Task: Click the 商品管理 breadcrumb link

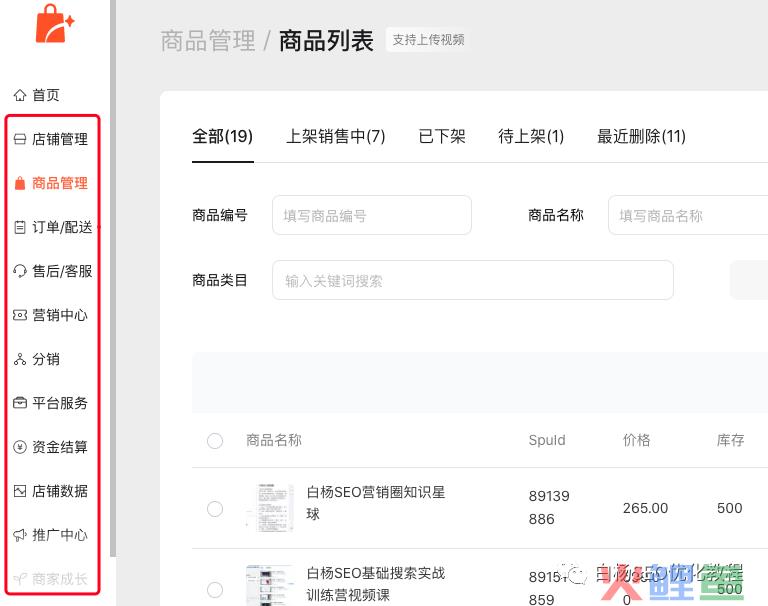Action: click(x=208, y=41)
